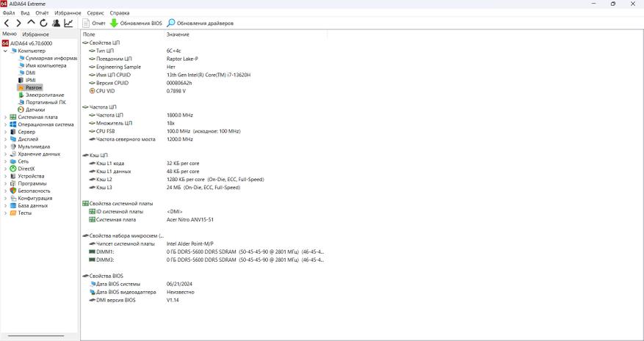Screen dimensions: 644x341
Task: Select AIDA64 v6.70.6000 root node
Action: (x=27, y=43)
